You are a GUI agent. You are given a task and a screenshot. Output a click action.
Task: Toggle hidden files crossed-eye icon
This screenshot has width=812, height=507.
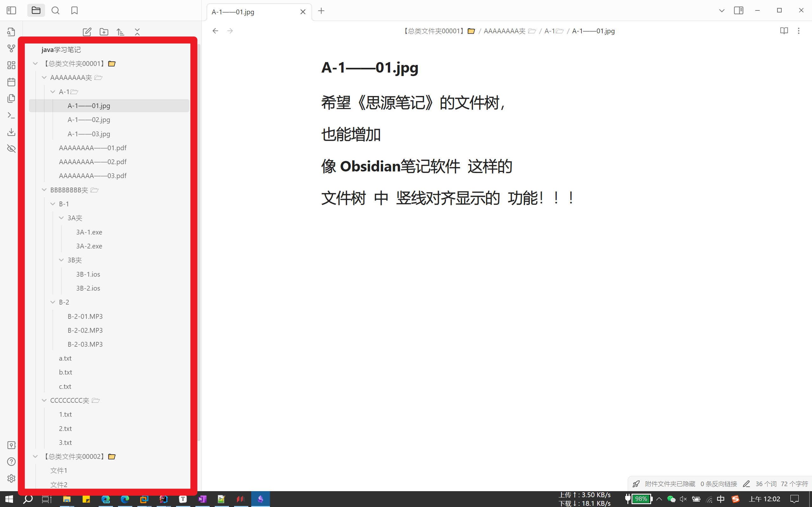[x=11, y=149]
